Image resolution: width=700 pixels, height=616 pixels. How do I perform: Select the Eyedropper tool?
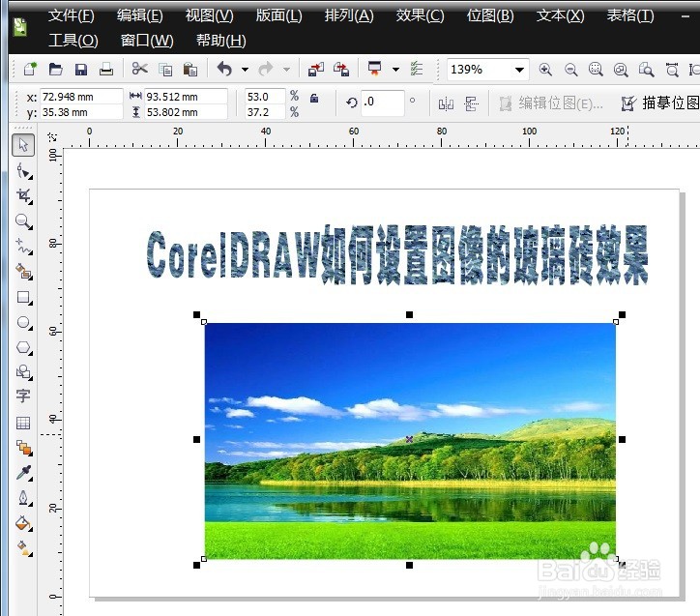tap(23, 473)
